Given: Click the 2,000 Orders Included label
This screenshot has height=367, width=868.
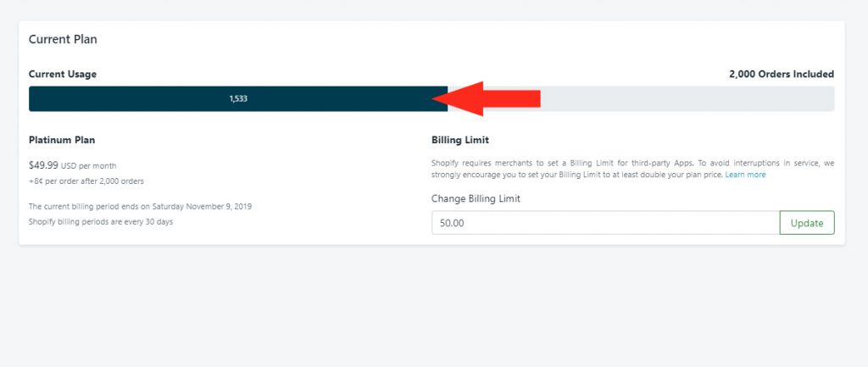Looking at the screenshot, I should (781, 75).
